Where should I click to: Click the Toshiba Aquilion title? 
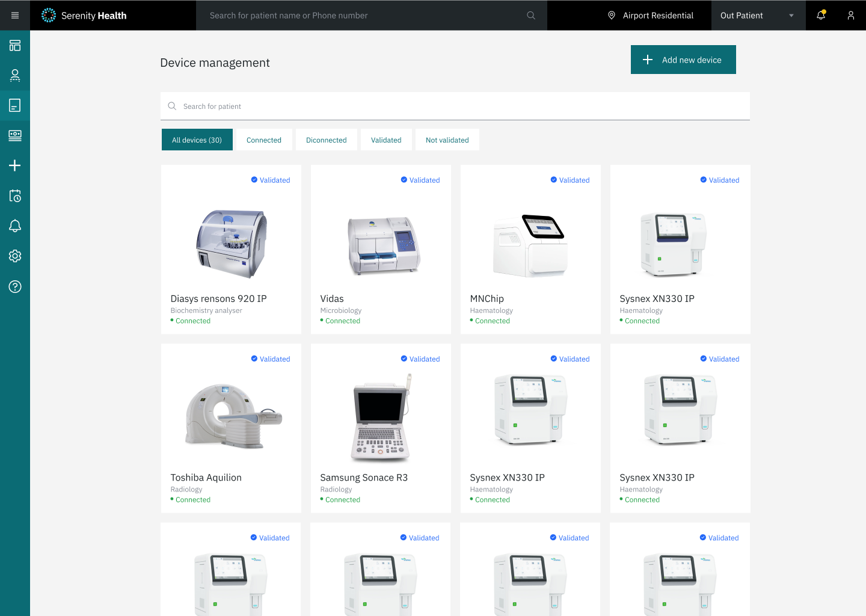pyautogui.click(x=206, y=477)
